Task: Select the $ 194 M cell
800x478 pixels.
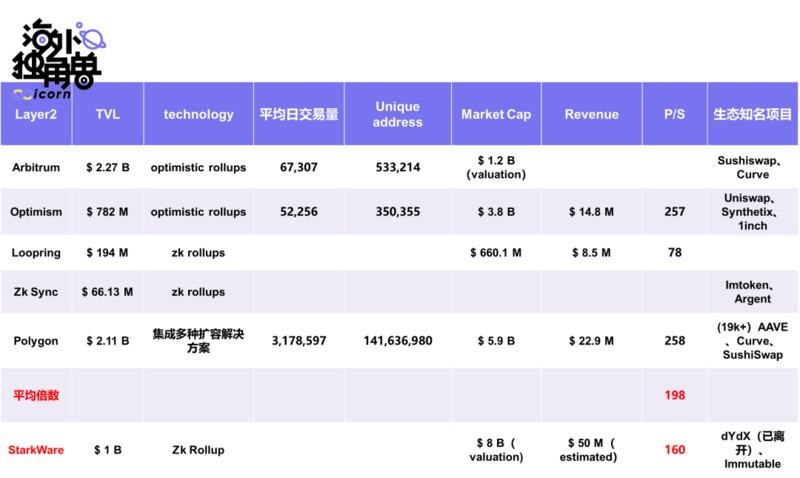Action: click(108, 253)
